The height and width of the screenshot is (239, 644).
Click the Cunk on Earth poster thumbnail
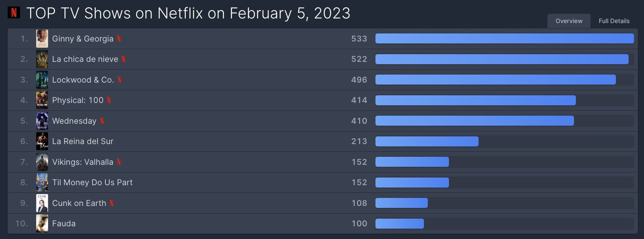click(x=42, y=203)
